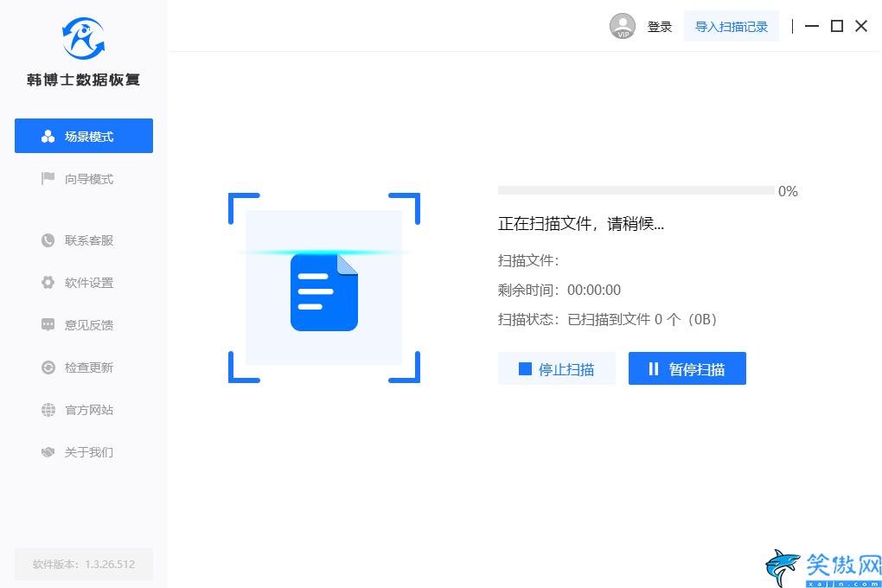Viewport: 882px width, 588px height.
Task: Click the 软件版本: 1.3.26.512 label
Action: click(84, 565)
